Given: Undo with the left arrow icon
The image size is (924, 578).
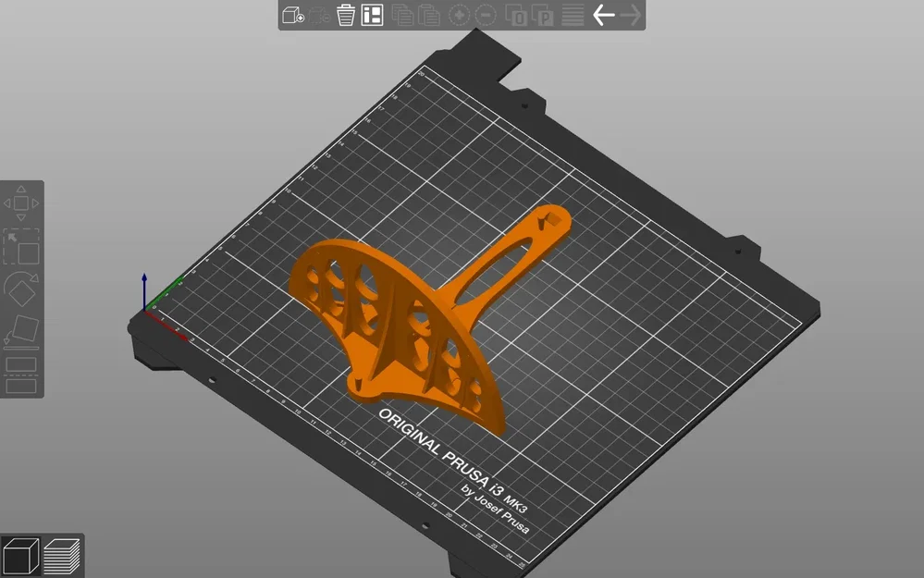Looking at the screenshot, I should (603, 15).
